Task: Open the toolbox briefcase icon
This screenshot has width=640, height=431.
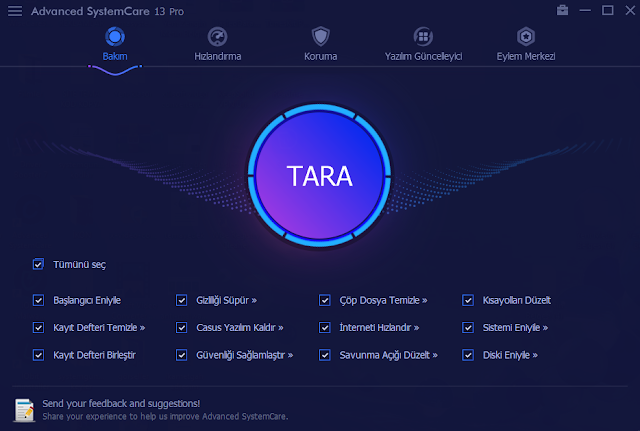Action: coord(562,10)
